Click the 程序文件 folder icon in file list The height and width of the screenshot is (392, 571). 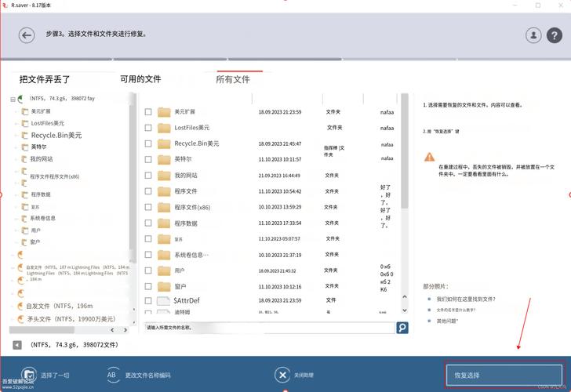(164, 191)
